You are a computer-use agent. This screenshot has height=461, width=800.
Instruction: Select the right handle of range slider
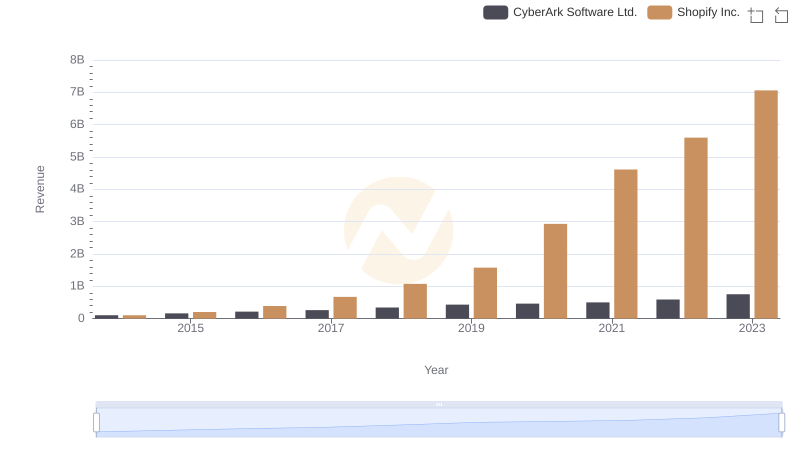coord(781,423)
